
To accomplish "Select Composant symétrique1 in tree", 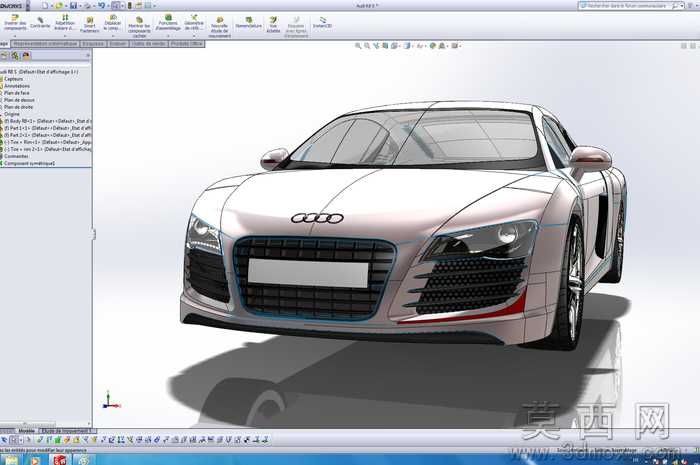I will click(x=29, y=163).
